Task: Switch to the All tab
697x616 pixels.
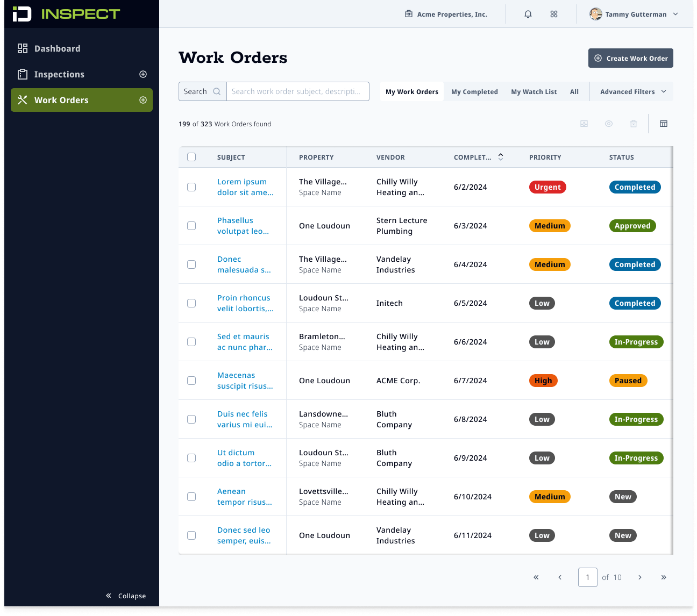Action: pyautogui.click(x=574, y=91)
